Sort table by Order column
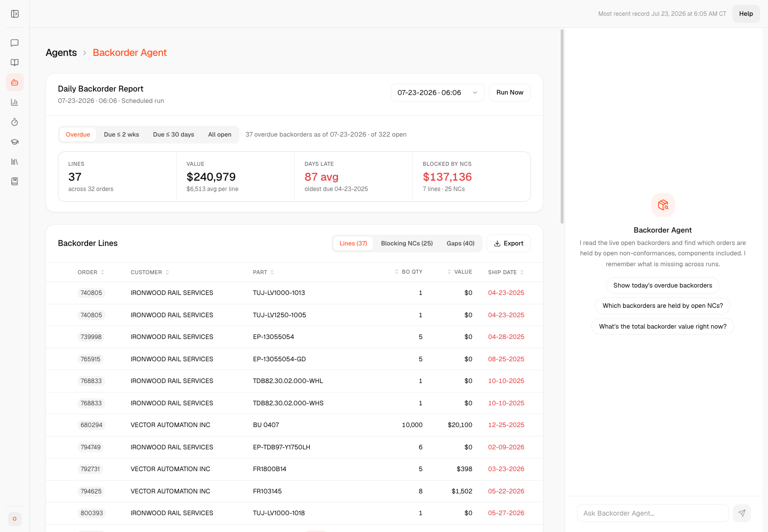Viewport: 768px width, 532px height. (x=91, y=272)
